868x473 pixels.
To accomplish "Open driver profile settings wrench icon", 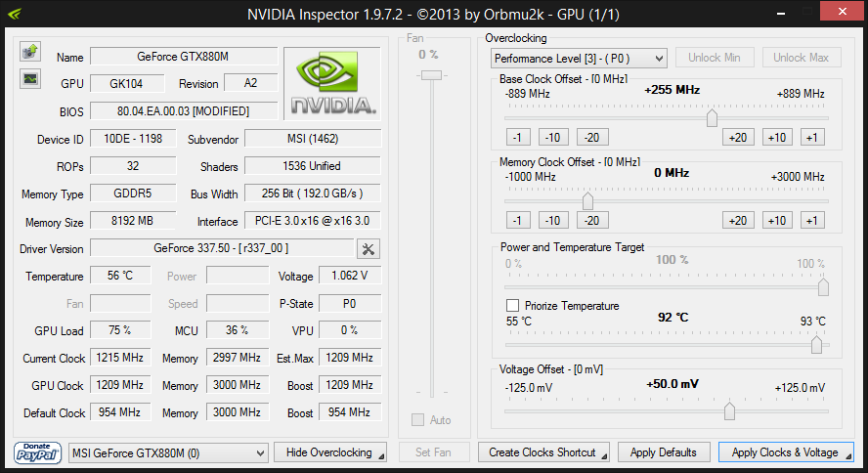I will click(369, 249).
